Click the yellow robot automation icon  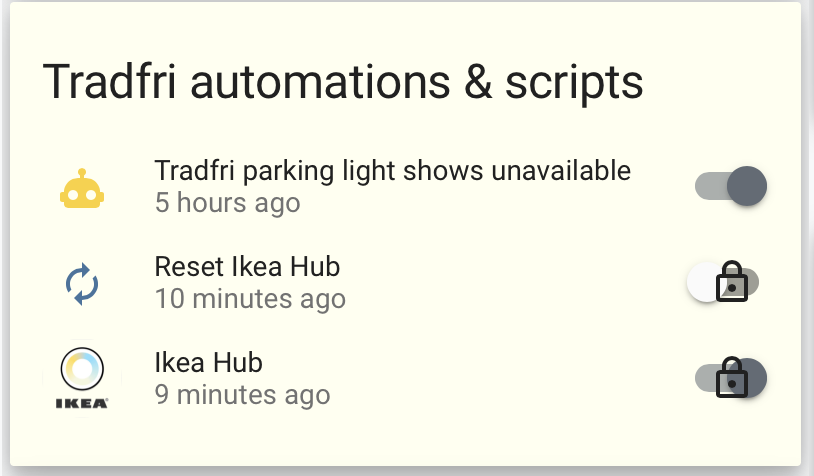pos(82,188)
